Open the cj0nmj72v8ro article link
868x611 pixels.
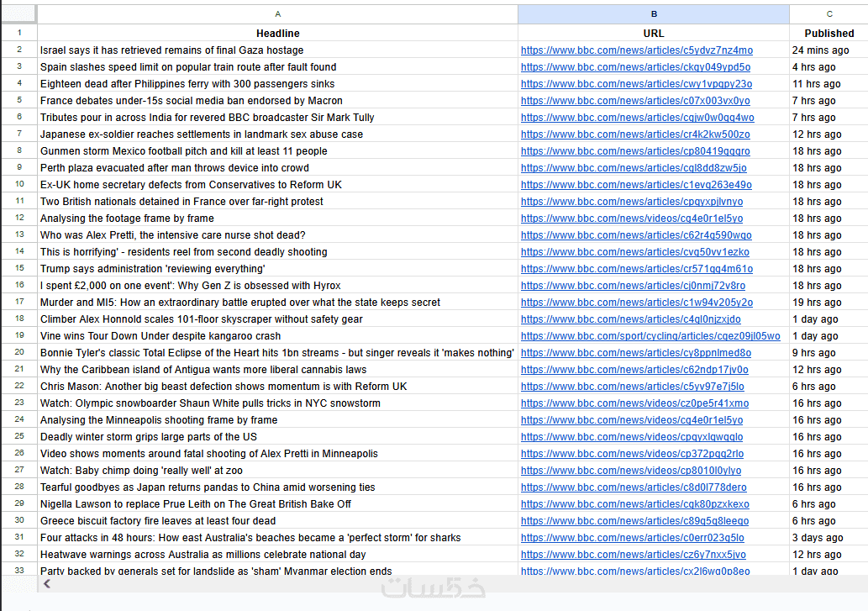click(633, 286)
